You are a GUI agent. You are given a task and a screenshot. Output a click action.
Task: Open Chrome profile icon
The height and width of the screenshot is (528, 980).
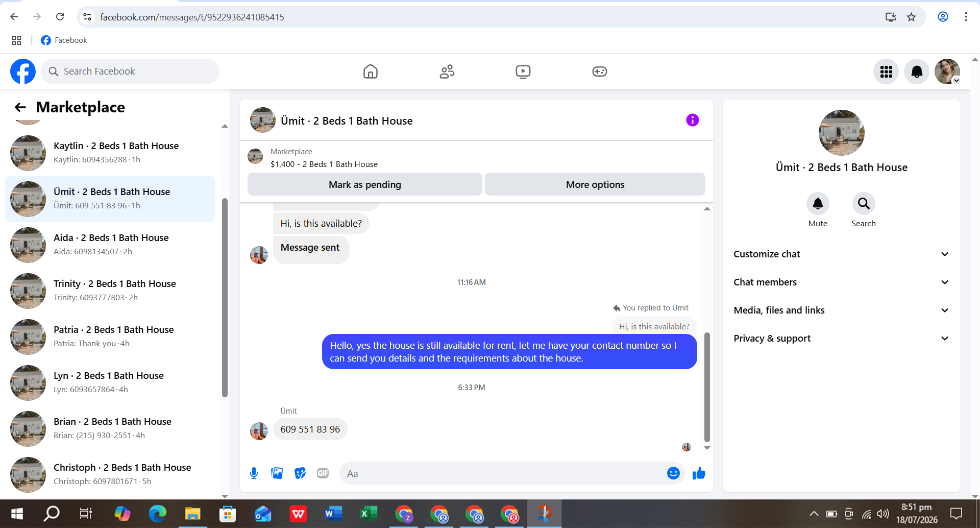943,17
